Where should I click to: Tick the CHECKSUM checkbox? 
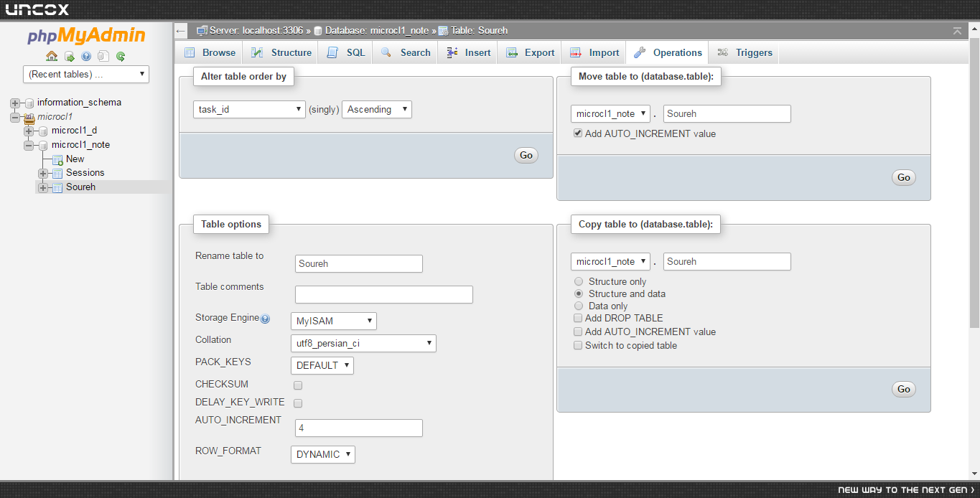click(298, 385)
